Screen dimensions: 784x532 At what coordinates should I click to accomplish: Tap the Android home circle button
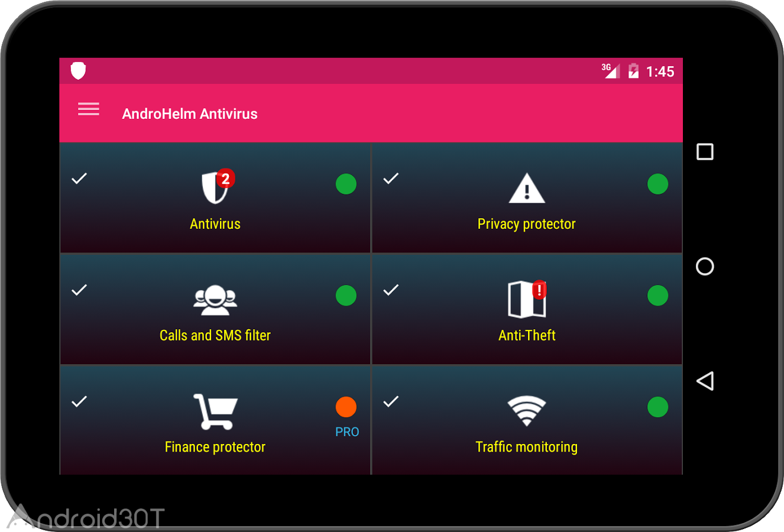tap(705, 266)
